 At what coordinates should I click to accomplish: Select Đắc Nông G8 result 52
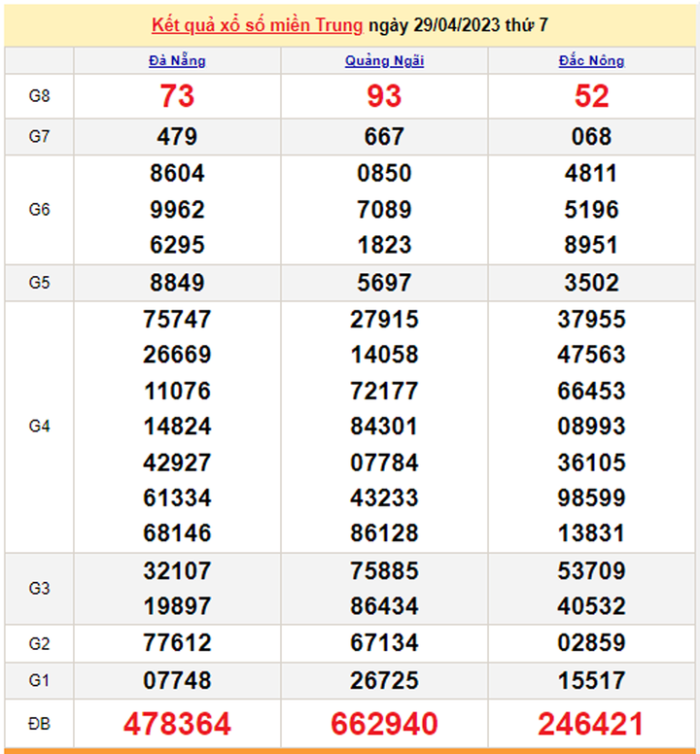(x=591, y=96)
